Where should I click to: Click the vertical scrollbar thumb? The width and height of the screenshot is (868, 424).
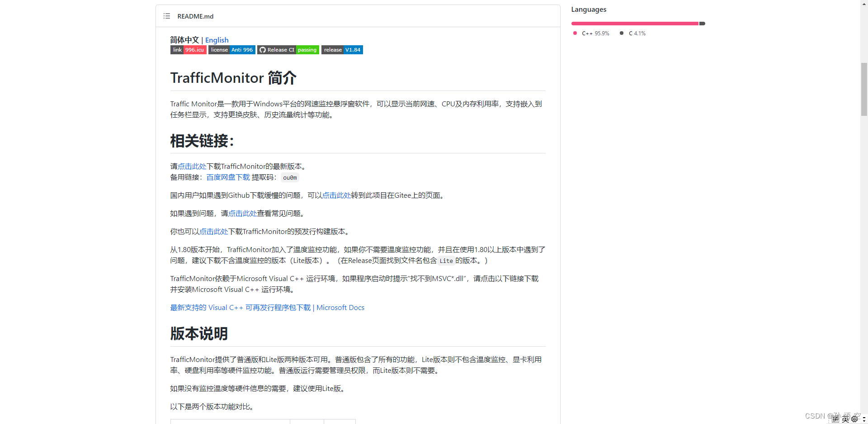[x=864, y=90]
